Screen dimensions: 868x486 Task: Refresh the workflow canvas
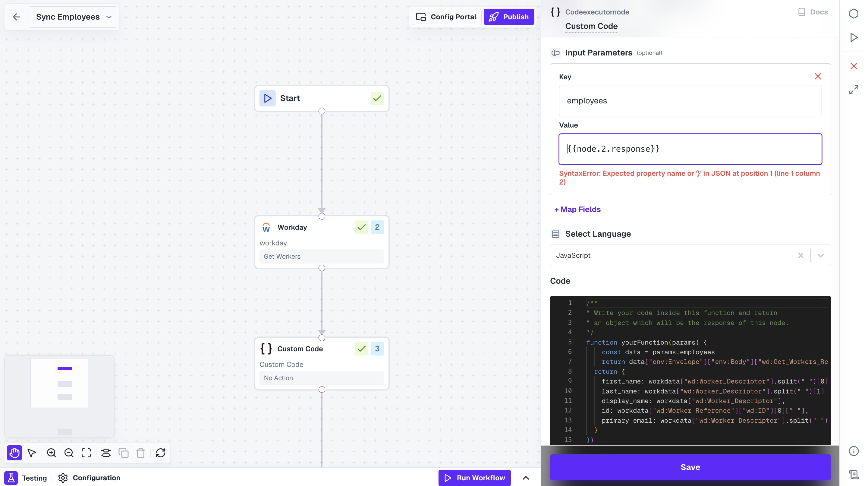160,453
